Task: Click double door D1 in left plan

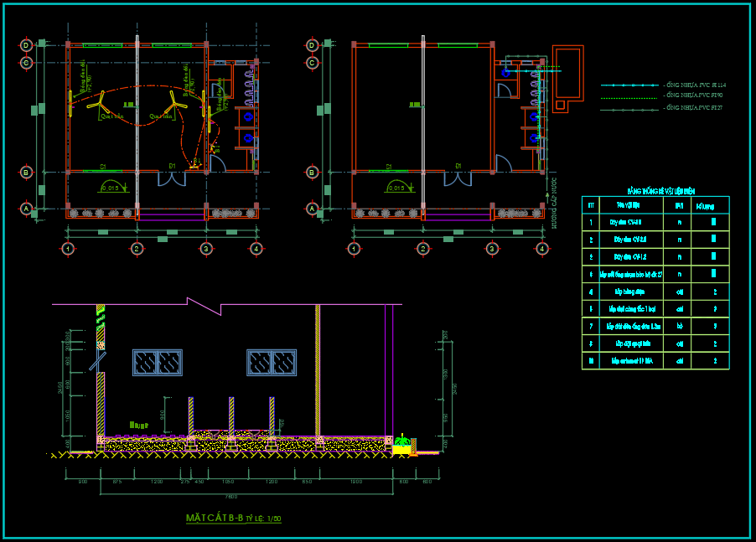Action: coord(172,178)
